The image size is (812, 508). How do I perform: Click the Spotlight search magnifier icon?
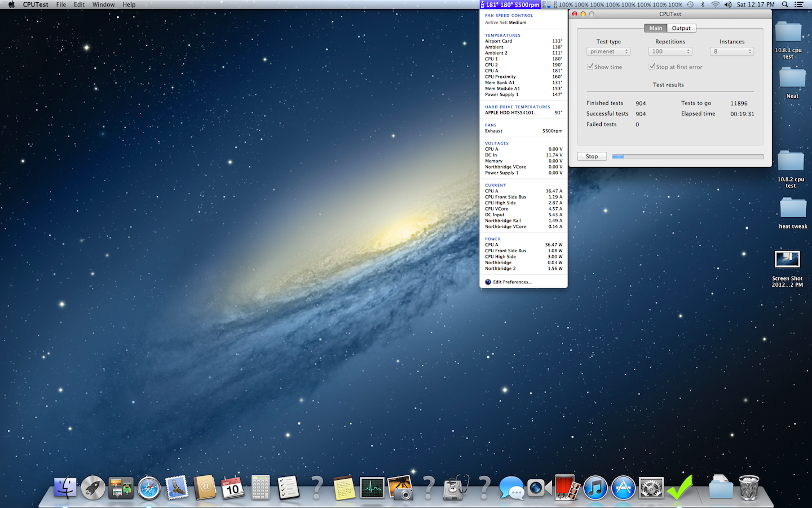785,5
